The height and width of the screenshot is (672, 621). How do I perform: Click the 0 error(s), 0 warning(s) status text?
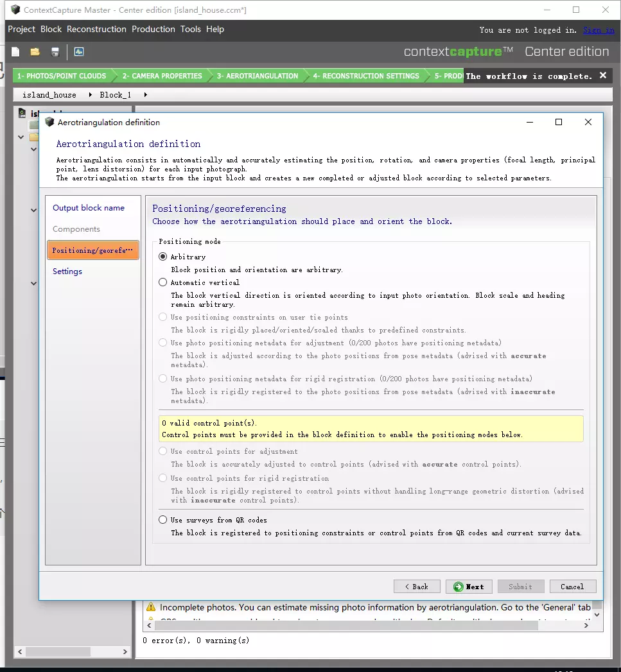(x=196, y=641)
